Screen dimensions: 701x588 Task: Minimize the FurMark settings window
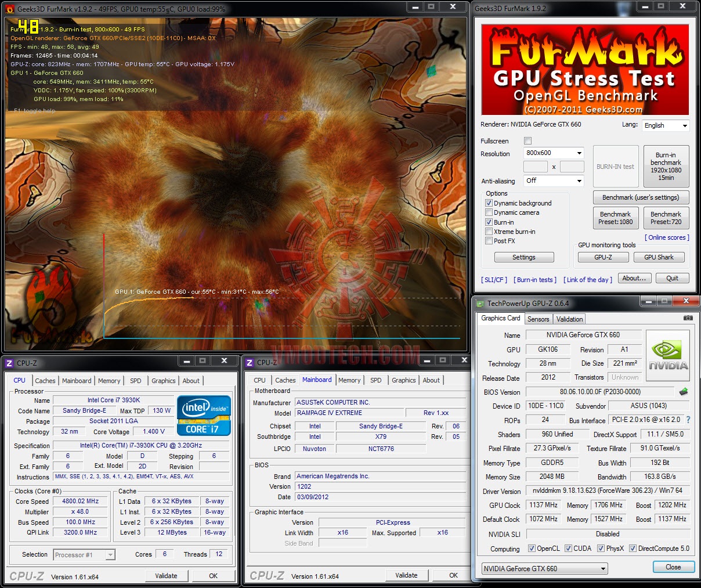tap(644, 6)
